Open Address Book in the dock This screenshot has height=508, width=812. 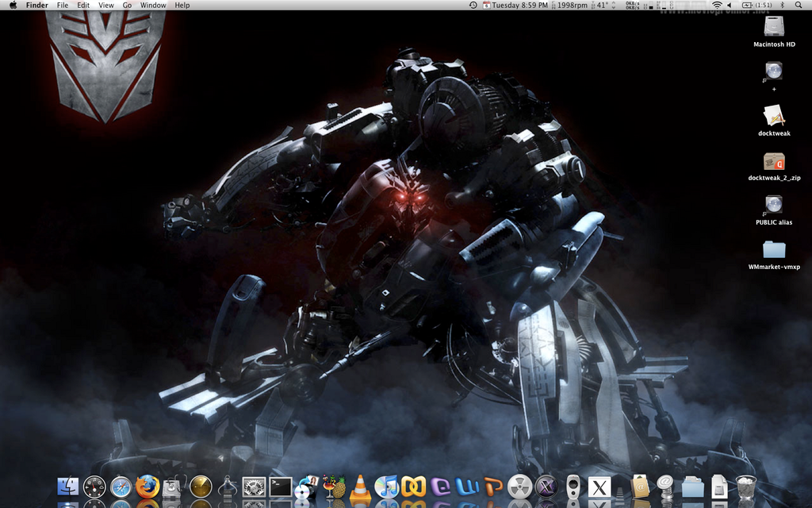[640, 487]
